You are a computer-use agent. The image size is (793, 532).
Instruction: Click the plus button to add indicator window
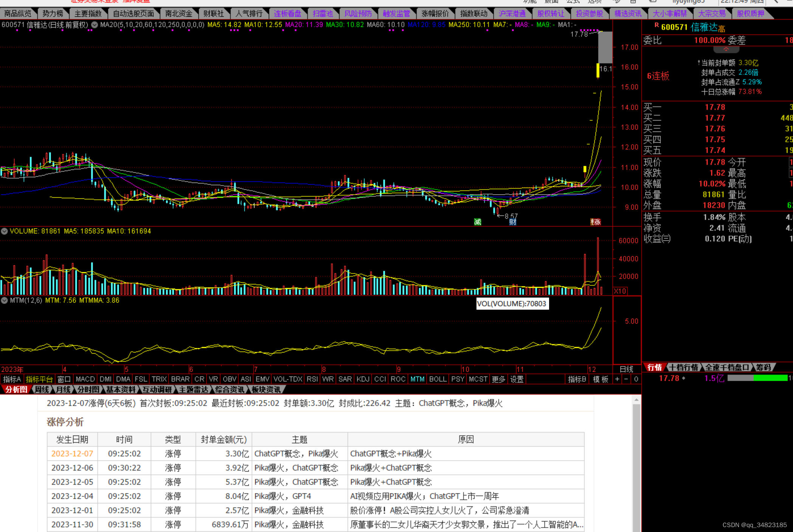[x=617, y=379]
